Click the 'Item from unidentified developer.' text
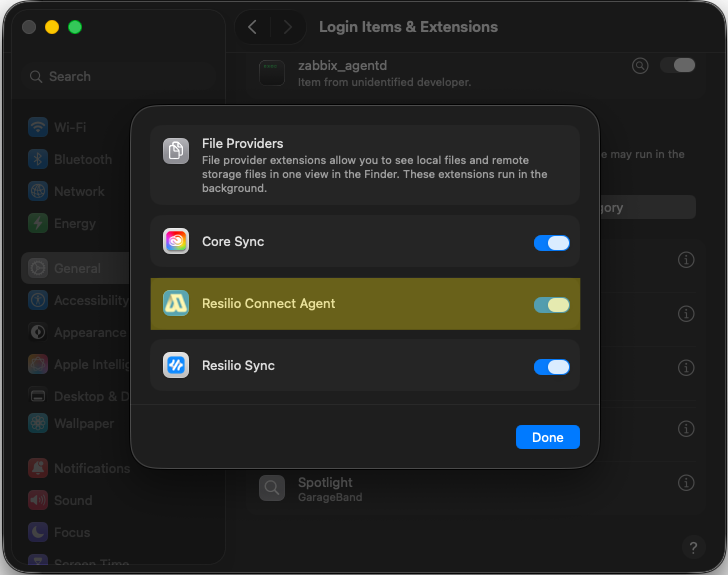This screenshot has height=575, width=728. pyautogui.click(x=384, y=82)
